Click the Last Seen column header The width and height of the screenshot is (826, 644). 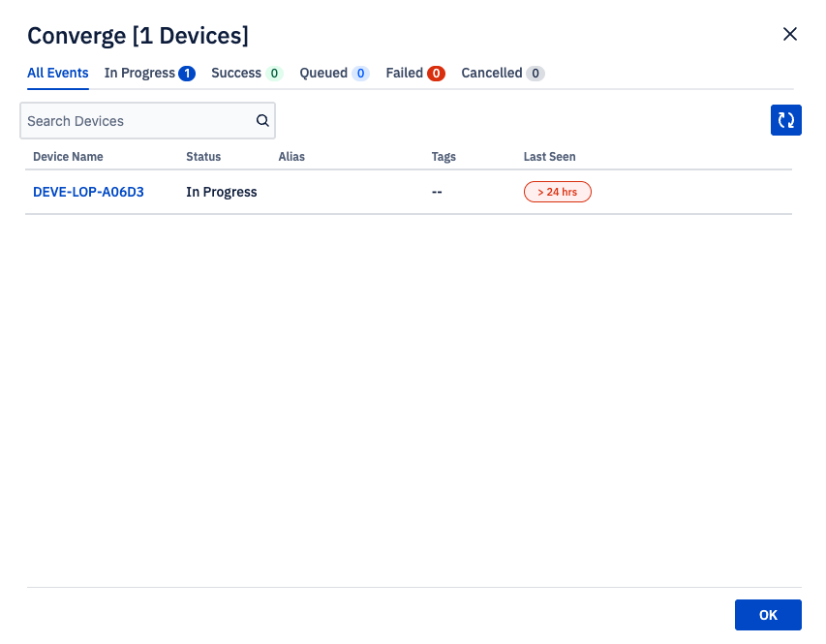(549, 157)
